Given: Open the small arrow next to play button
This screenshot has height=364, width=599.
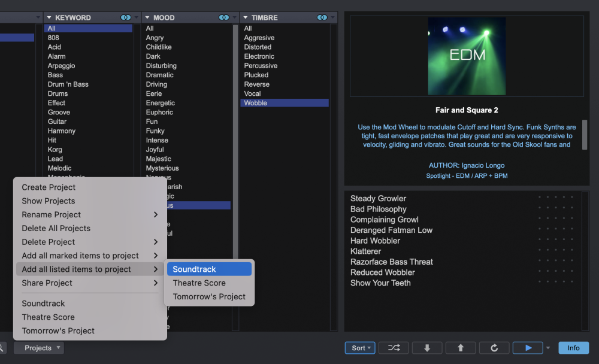Looking at the screenshot, I should point(548,348).
